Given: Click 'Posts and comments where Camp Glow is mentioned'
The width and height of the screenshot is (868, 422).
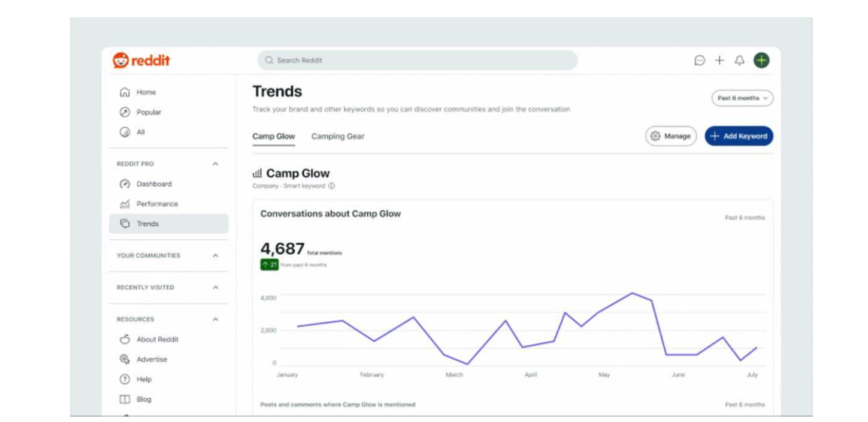Looking at the screenshot, I should pyautogui.click(x=338, y=405).
